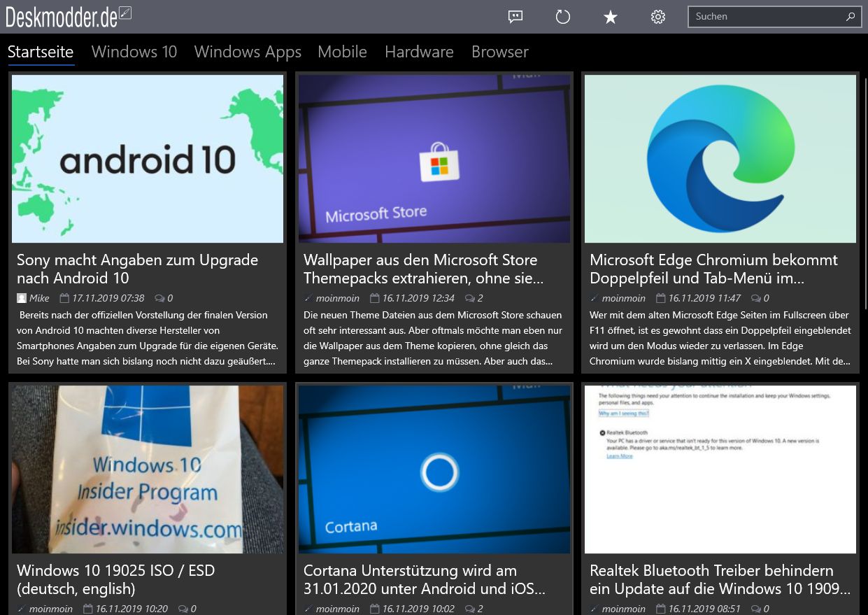This screenshot has height=615, width=868.
Task: Open the Browser tab
Action: [x=500, y=52]
